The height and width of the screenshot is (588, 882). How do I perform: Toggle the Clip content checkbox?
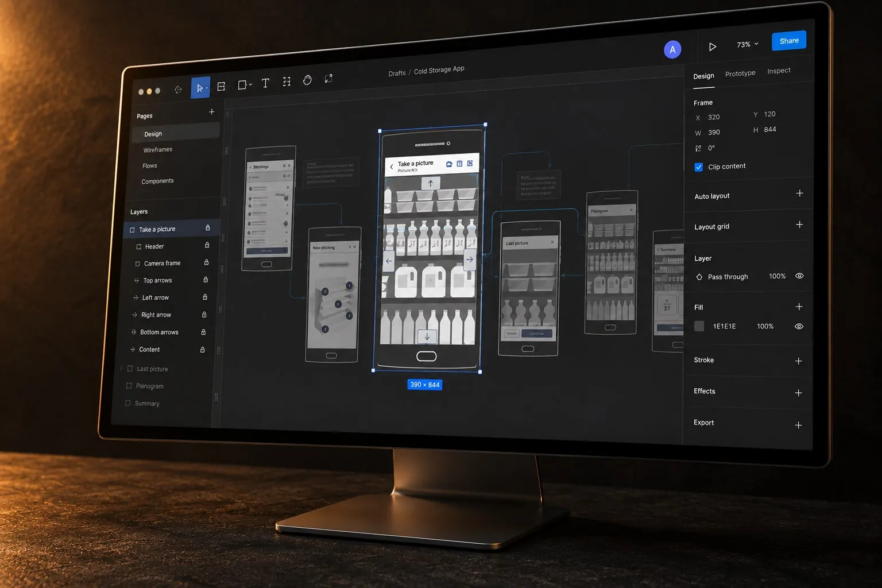tap(698, 167)
